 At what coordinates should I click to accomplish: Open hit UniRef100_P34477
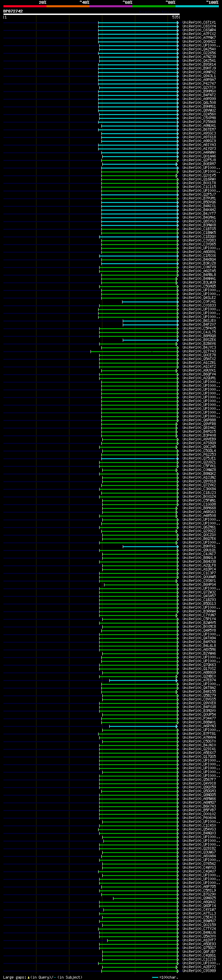[x=199, y=718]
